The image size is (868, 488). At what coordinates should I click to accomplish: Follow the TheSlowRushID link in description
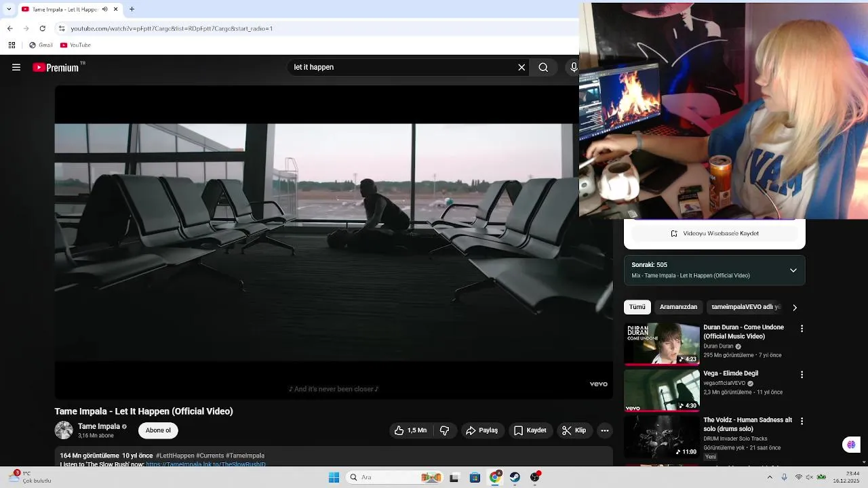[x=205, y=464]
